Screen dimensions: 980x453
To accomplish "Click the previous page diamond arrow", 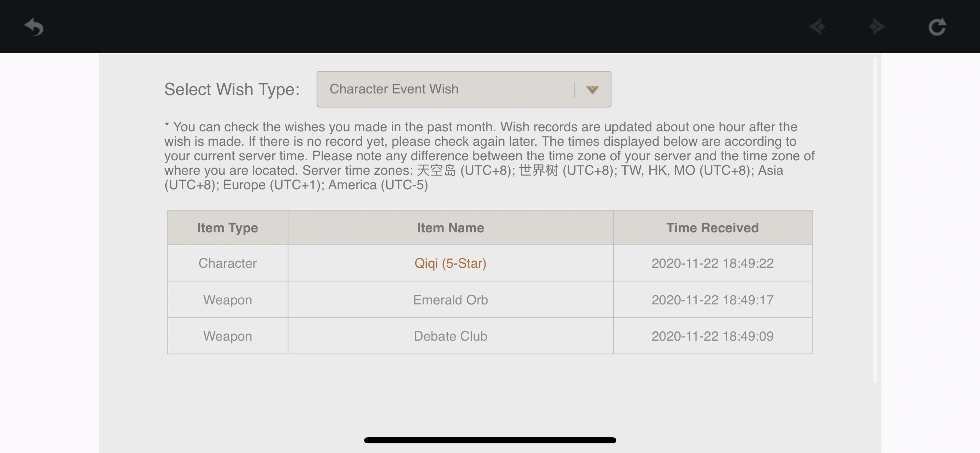I will (817, 27).
